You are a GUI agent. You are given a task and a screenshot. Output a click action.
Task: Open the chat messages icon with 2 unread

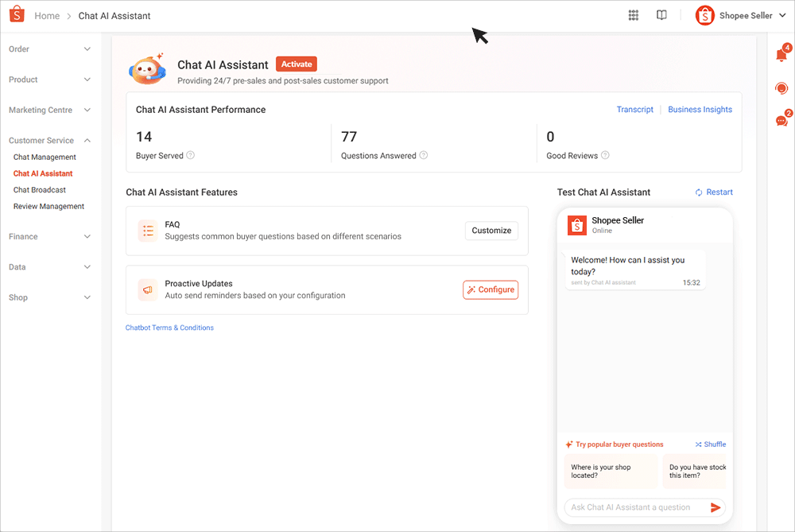click(x=781, y=119)
